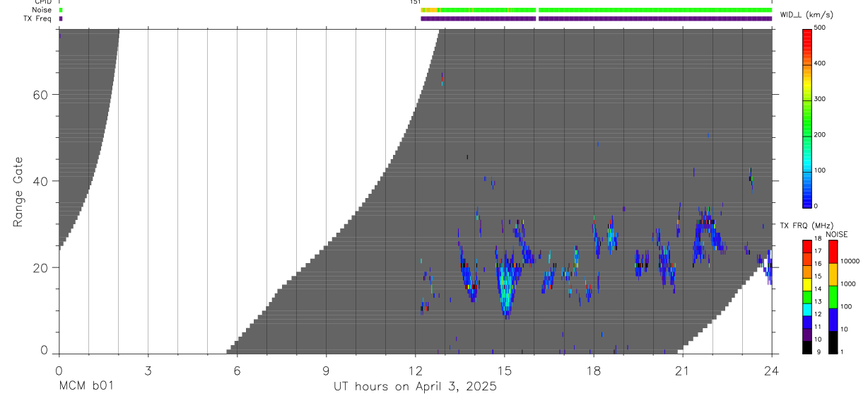This screenshot has width=868, height=401.
Task: Click the "UT hours on April 3, 2025" axis title
Action: (415, 386)
